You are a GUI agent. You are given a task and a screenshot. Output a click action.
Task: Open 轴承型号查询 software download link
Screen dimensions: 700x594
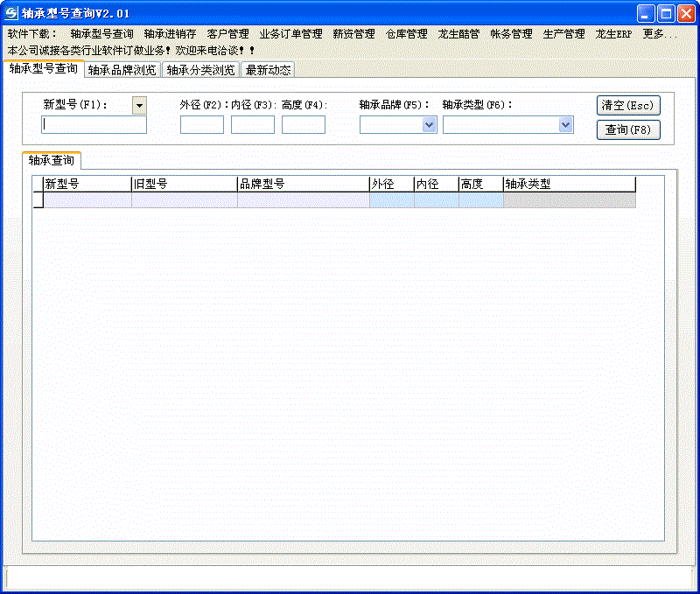coord(101,34)
